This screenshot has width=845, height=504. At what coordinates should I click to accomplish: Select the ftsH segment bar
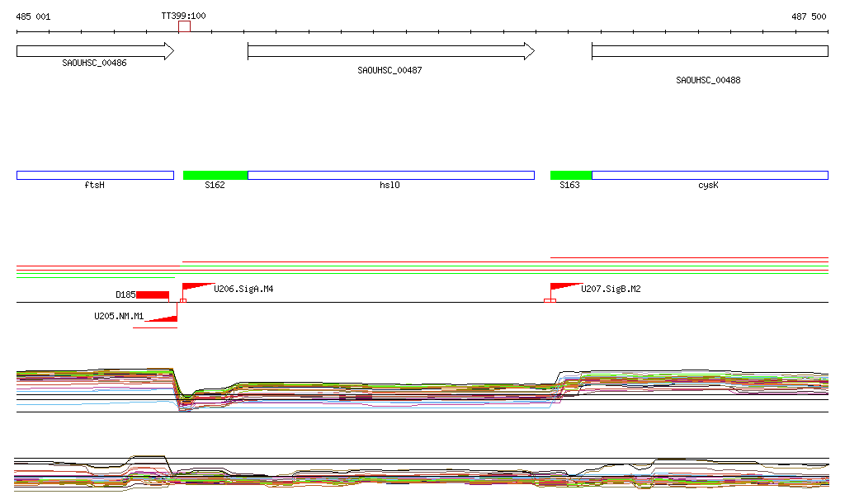(x=95, y=175)
